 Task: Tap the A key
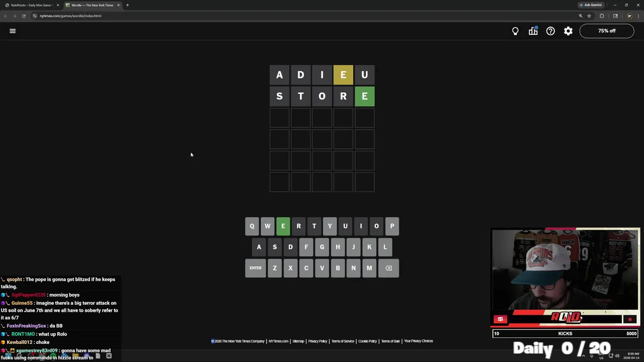pyautogui.click(x=259, y=247)
